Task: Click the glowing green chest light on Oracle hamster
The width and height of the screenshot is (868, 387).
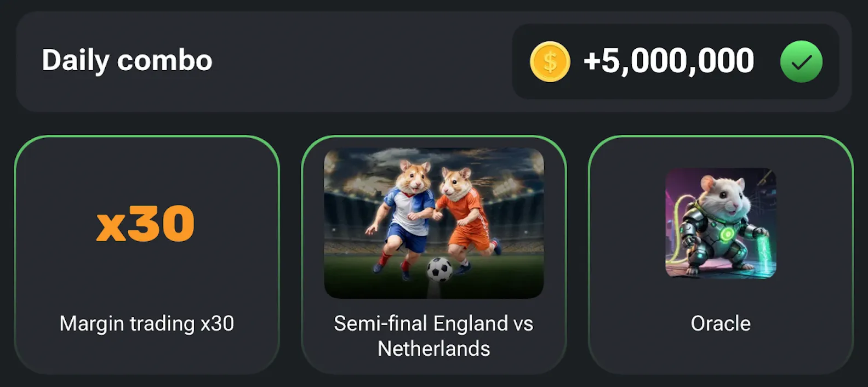Action: coord(727,235)
